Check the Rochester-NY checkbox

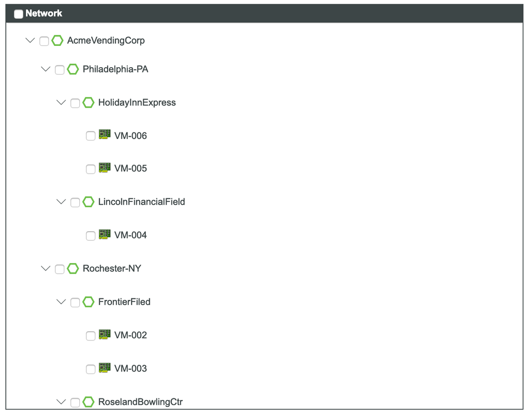tap(59, 269)
